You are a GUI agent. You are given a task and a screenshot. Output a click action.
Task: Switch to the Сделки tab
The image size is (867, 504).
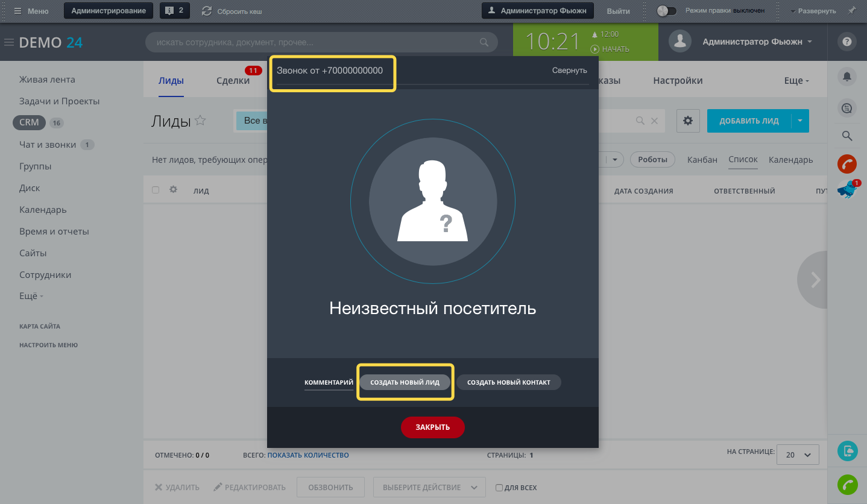(233, 80)
